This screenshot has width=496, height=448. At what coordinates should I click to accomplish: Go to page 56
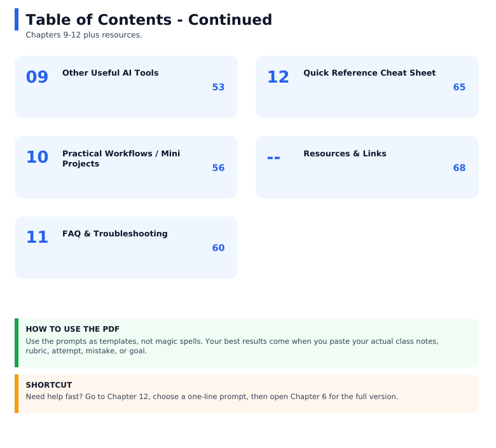(218, 168)
